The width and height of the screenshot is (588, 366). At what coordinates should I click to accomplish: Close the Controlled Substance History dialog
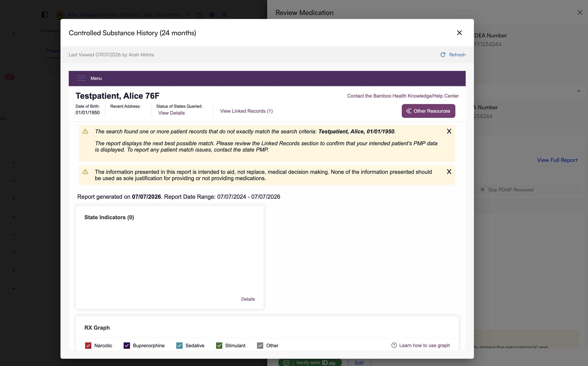coord(459,33)
